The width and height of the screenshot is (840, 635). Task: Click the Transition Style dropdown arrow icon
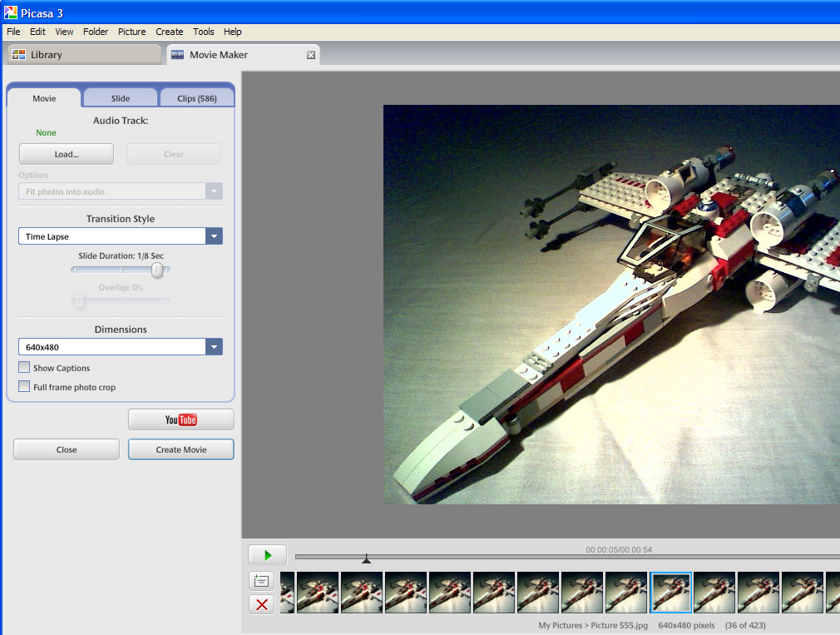[x=214, y=236]
